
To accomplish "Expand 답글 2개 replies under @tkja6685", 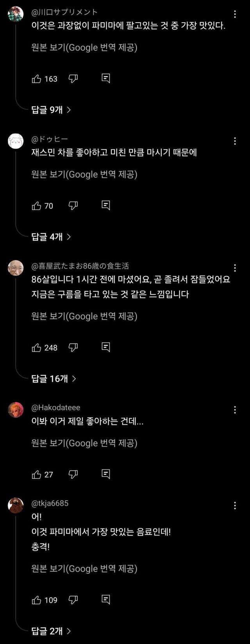I will click(51, 631).
